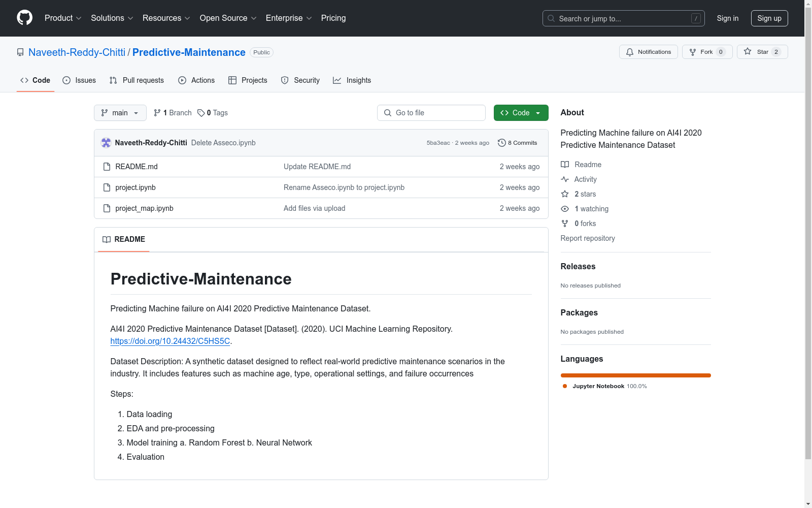
Task: Click the Actions play-circle icon
Action: tap(182, 80)
